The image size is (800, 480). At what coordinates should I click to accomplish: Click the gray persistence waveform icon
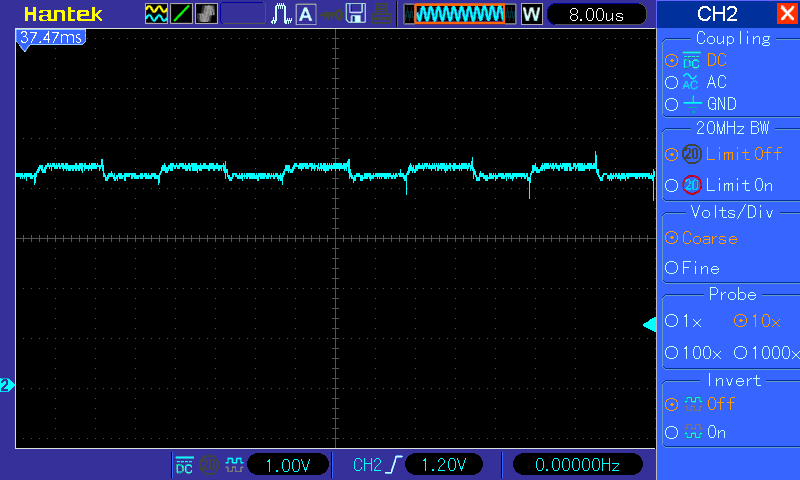206,14
